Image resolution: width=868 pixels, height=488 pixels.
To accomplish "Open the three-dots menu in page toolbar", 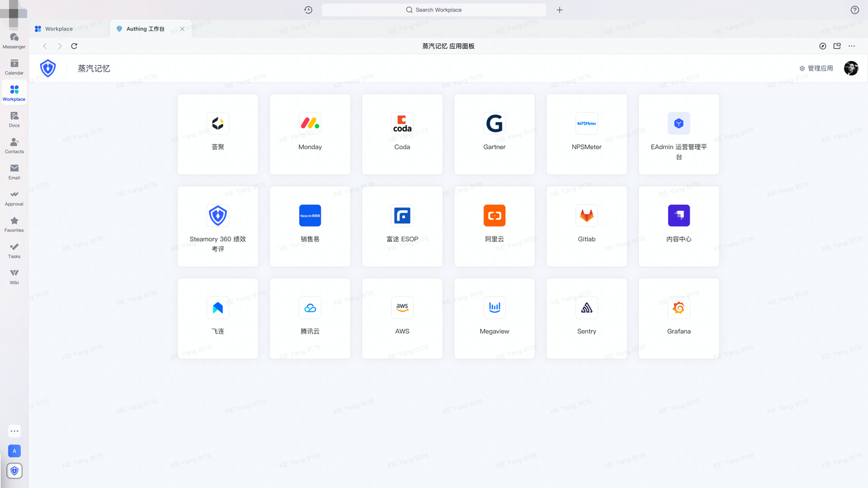I will [x=852, y=46].
